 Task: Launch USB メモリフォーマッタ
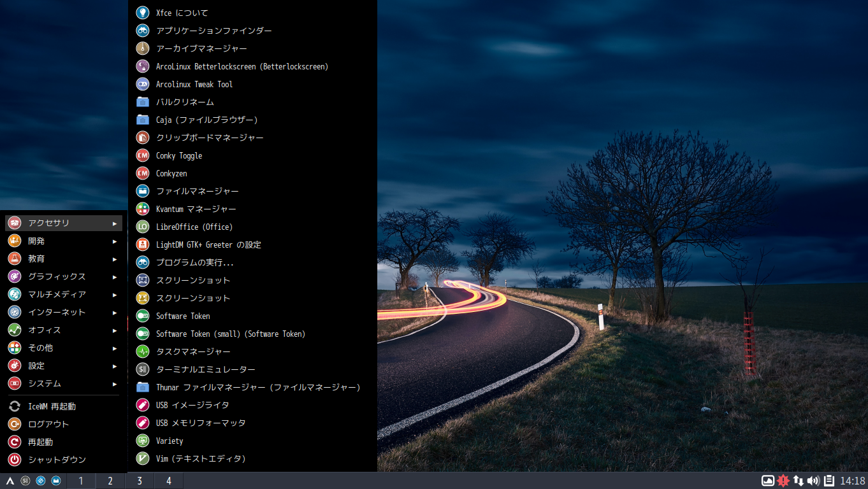pyautogui.click(x=252, y=423)
